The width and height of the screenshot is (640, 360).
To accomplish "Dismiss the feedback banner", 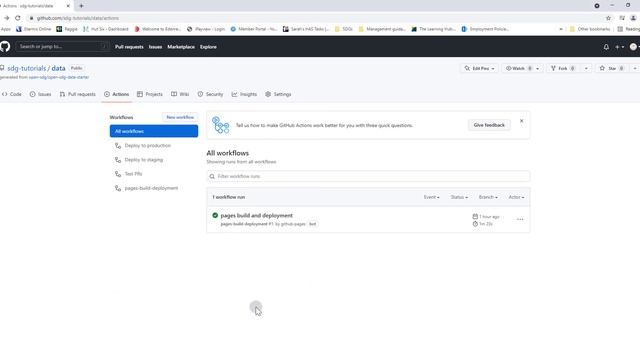I will (x=521, y=121).
